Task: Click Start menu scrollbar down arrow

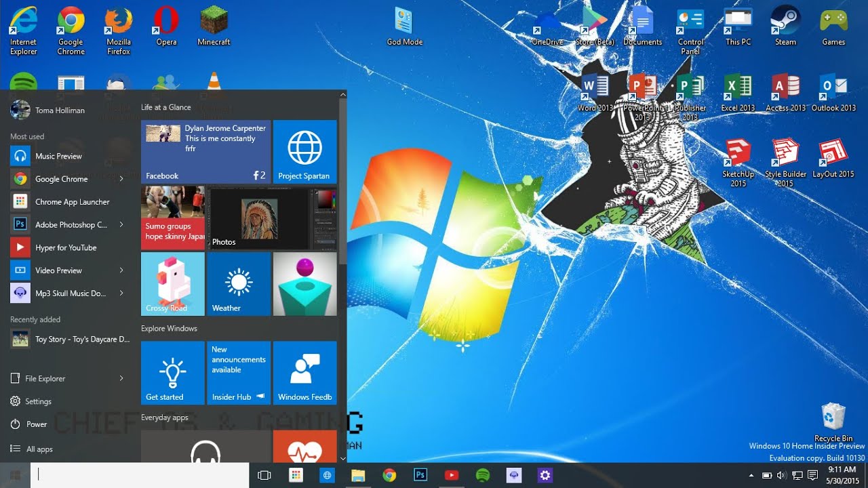Action: (x=342, y=458)
